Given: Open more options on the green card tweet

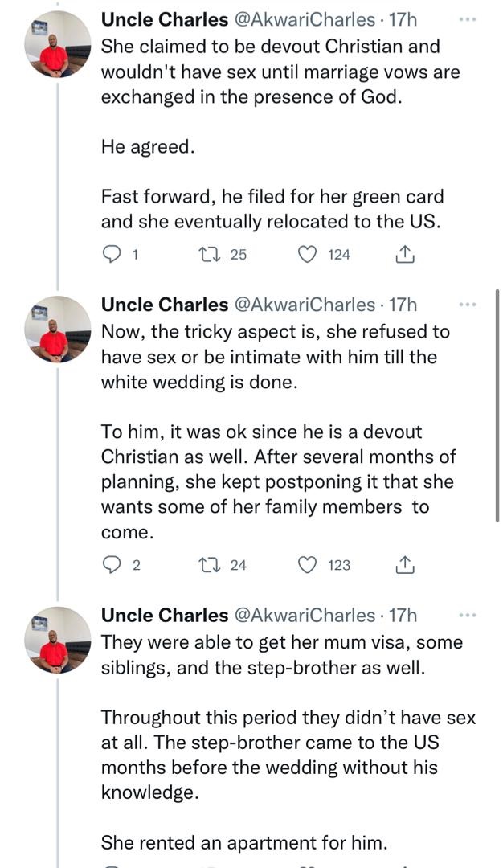Looking at the screenshot, I should pos(466,18).
